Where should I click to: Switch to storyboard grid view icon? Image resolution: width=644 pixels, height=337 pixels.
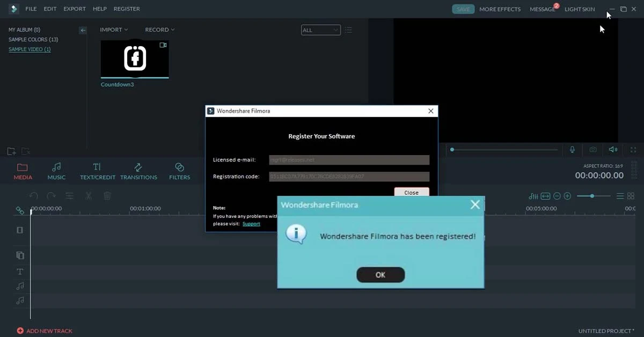click(631, 196)
